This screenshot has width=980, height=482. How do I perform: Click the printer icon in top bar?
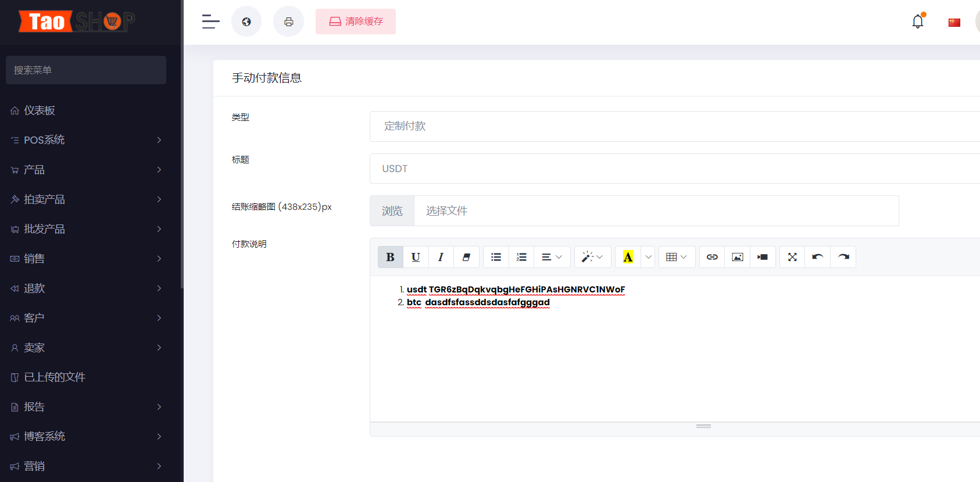click(x=288, y=22)
